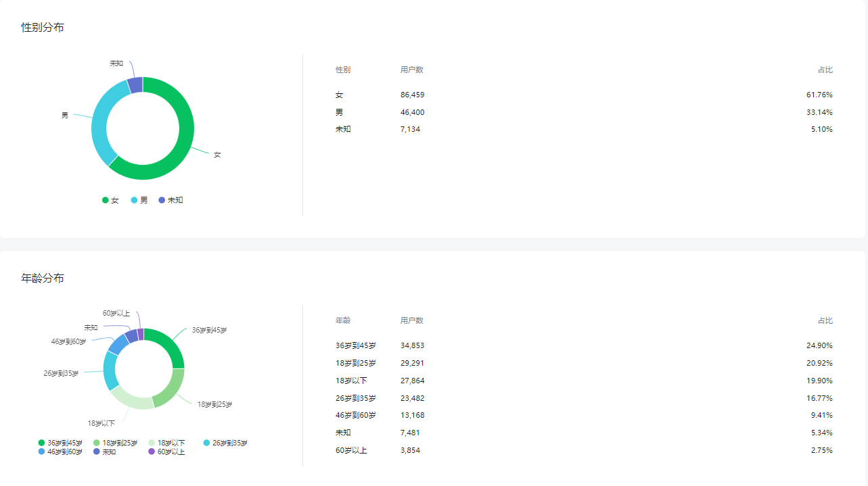Click the 3,854 user count cell
The image size is (868, 486).
(x=410, y=451)
